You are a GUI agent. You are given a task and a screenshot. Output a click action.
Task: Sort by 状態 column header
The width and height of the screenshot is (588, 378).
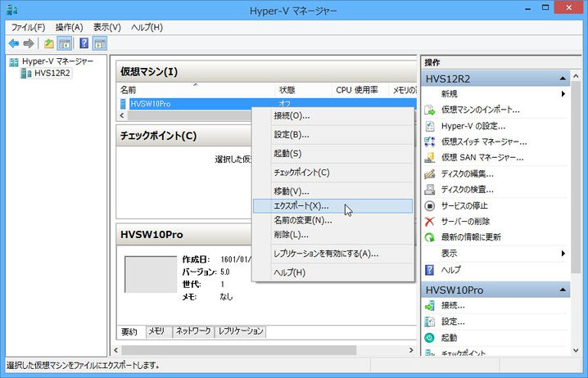click(304, 90)
